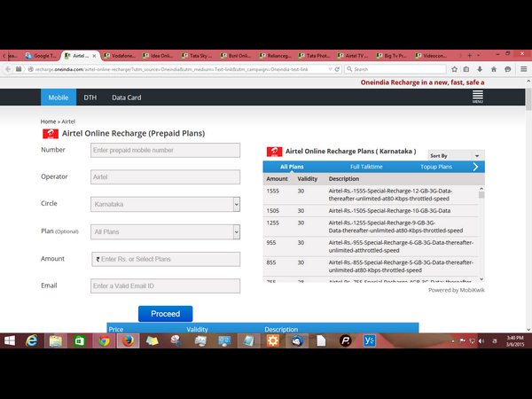This screenshot has width=532, height=399.
Task: Launch Chrome from the taskbar
Action: click(x=104, y=340)
